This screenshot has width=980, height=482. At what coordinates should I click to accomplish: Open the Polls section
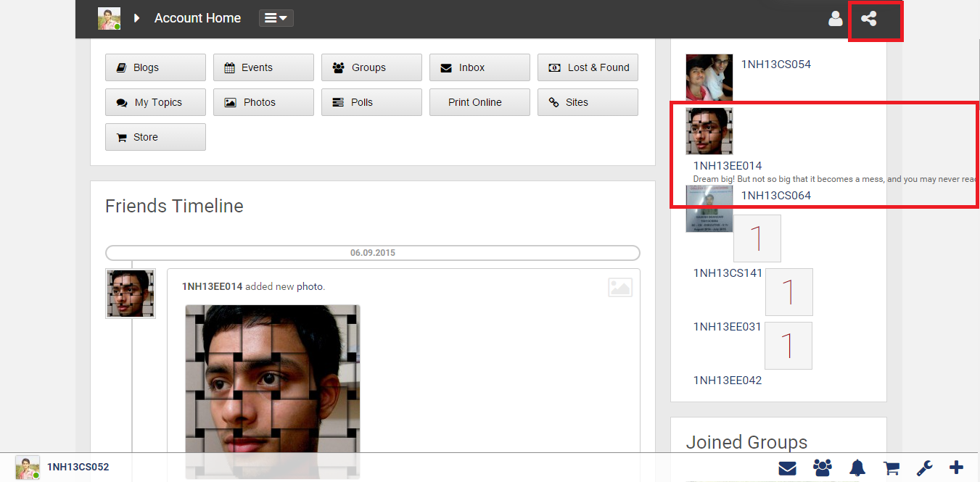[x=371, y=102]
